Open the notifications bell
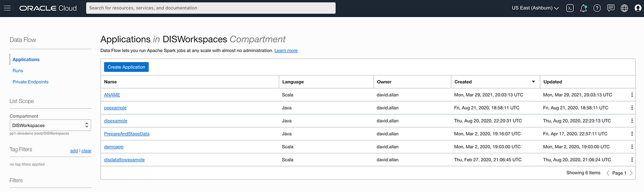Screen dimensions: 644x192 [584, 8]
